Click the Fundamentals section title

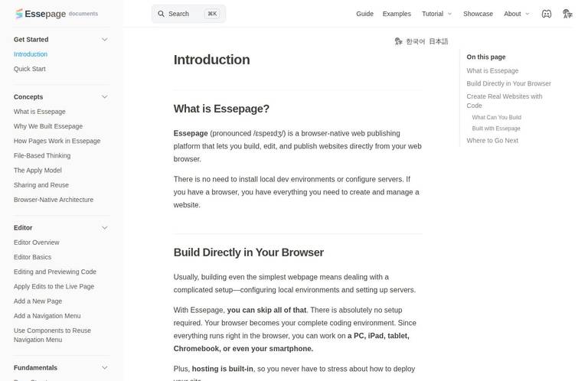36,367
